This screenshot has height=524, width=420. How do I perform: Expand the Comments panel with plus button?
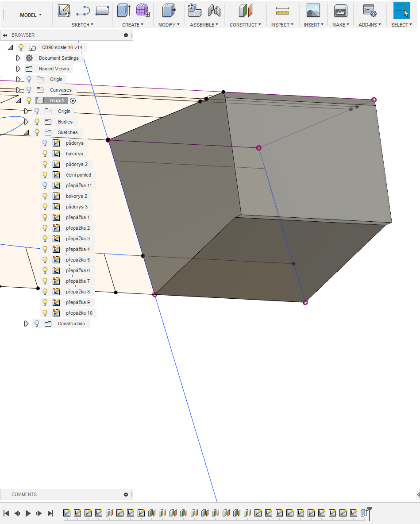[126, 494]
